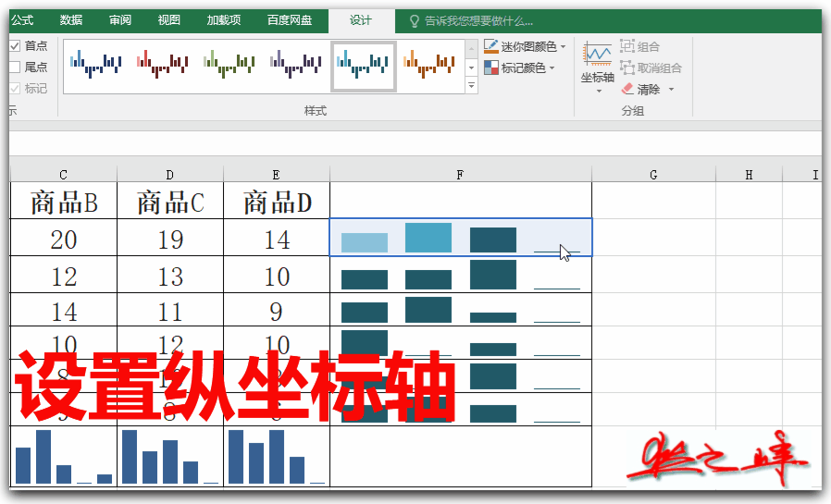
Task: Select the highlighted sparkline cell in column F
Action: coord(461,237)
